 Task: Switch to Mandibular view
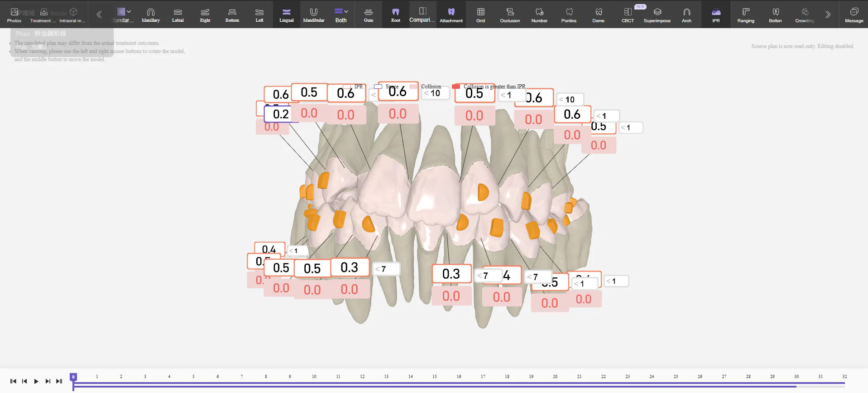[x=314, y=15]
